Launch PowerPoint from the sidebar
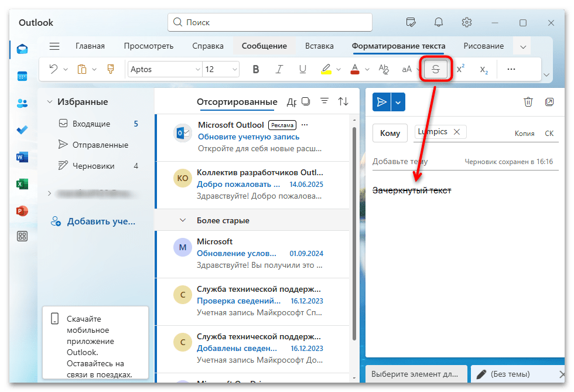Viewport: 574px width, 392px height. pyautogui.click(x=22, y=211)
